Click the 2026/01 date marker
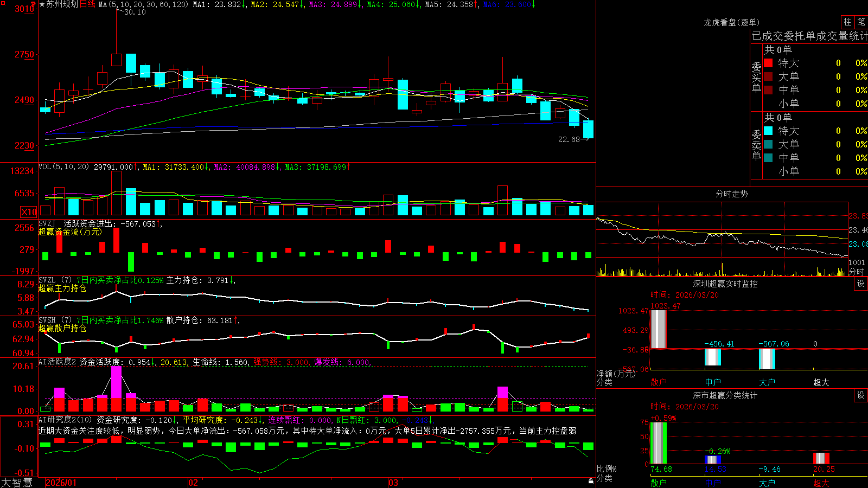Image resolution: width=868 pixels, height=488 pixels. point(61,483)
